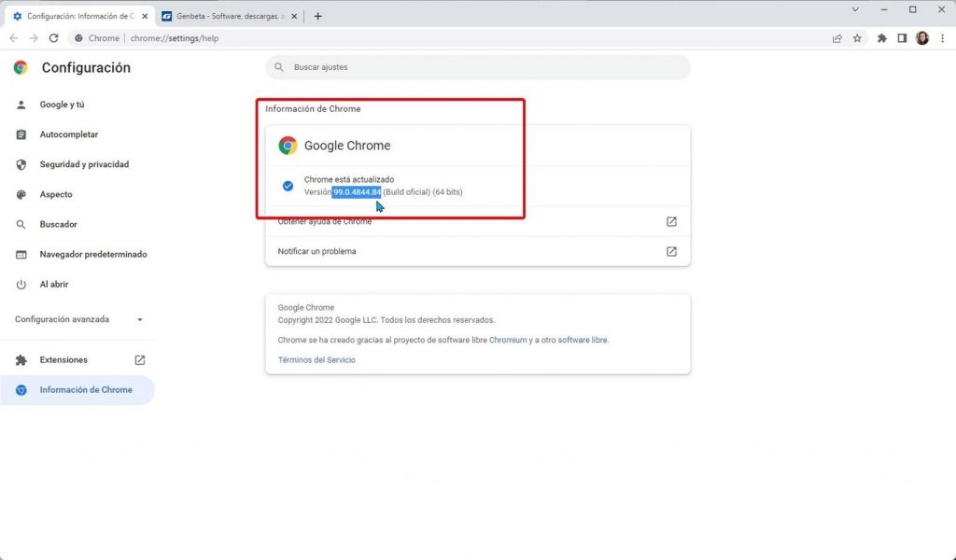Image resolution: width=956 pixels, height=560 pixels.
Task: Go to Navegador predeterminado section
Action: click(x=92, y=254)
